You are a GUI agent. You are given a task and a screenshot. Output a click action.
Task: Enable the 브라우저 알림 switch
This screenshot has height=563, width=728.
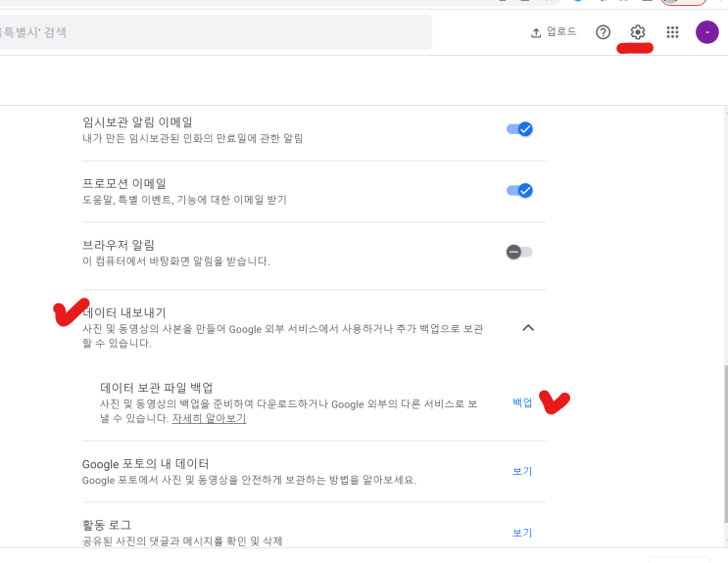[519, 252]
